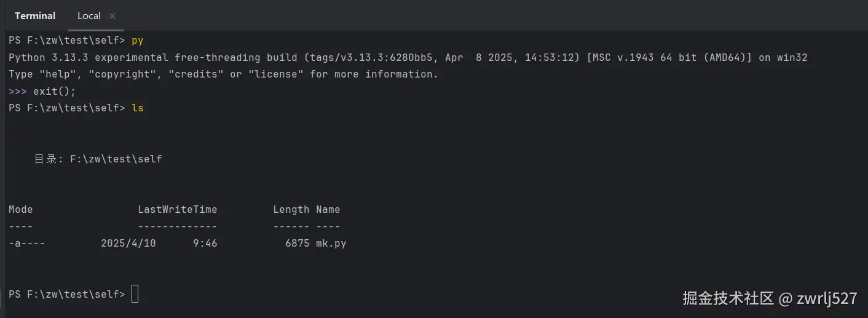Click the file size value 6875

tap(297, 243)
